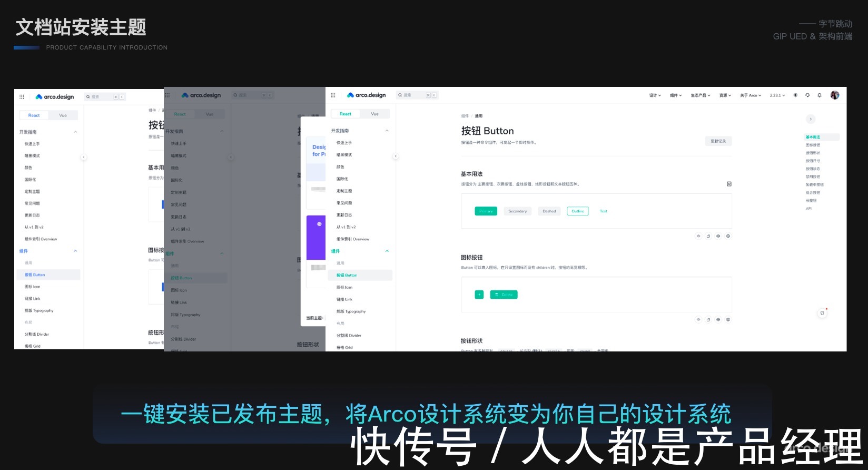Open 国际化 in left screenshot sidebar
868x470 pixels.
30,180
